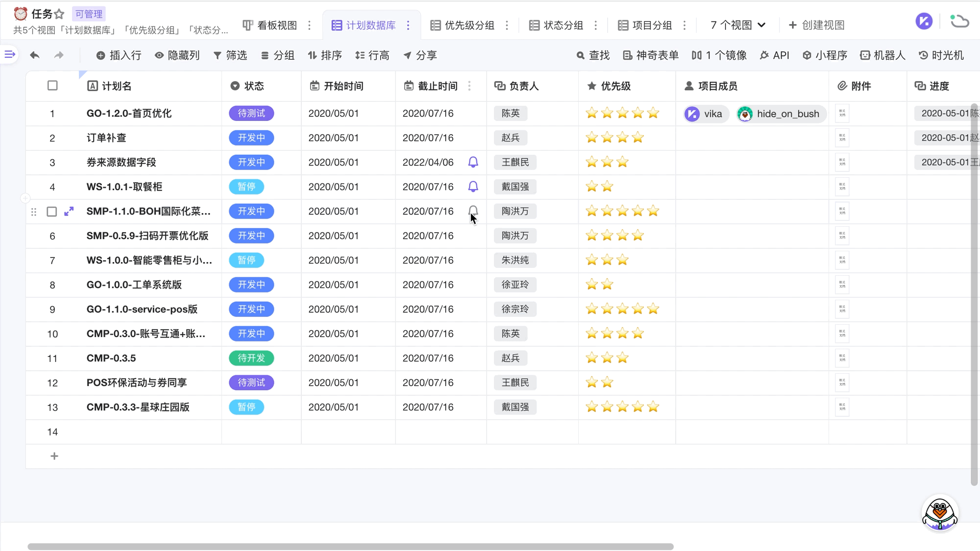This screenshot has height=551, width=980.
Task: Set row 4 priority to five stars
Action: click(653, 187)
